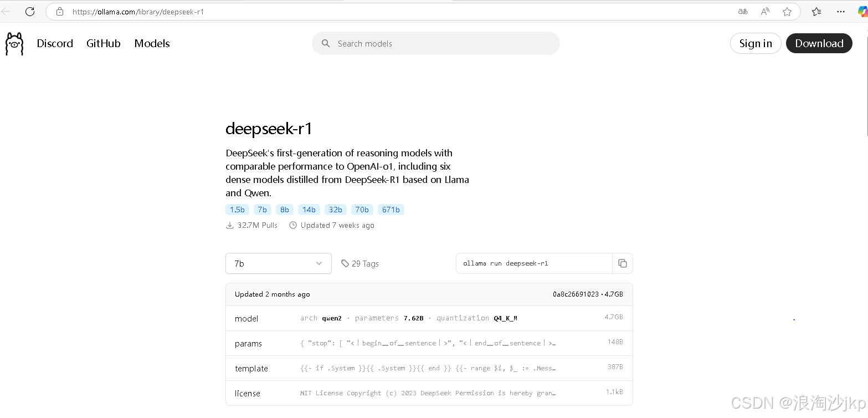This screenshot has height=418, width=868.
Task: Focus the Search models field
Action: pos(436,43)
